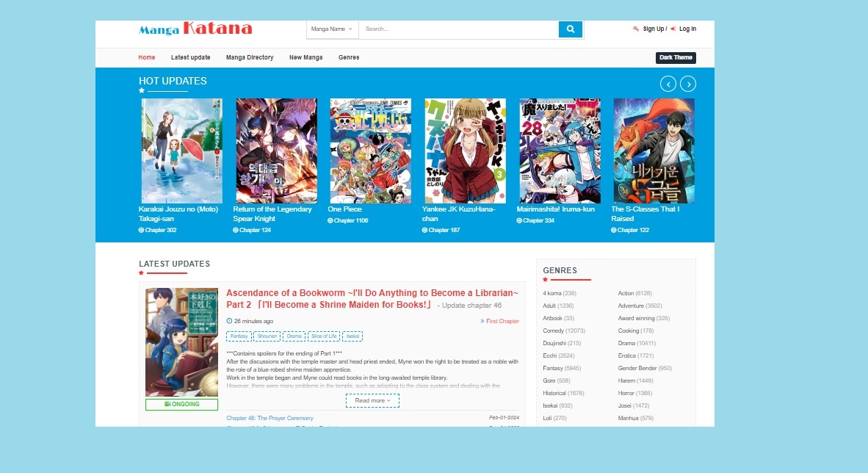Open the Manga Katana logo homepage
Viewport: 868px width, 473px height.
195,29
